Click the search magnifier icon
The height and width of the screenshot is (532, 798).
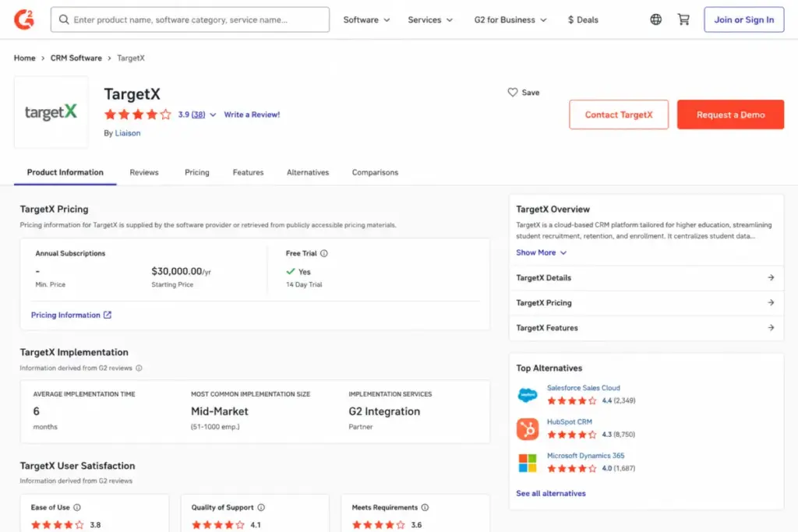(x=64, y=19)
